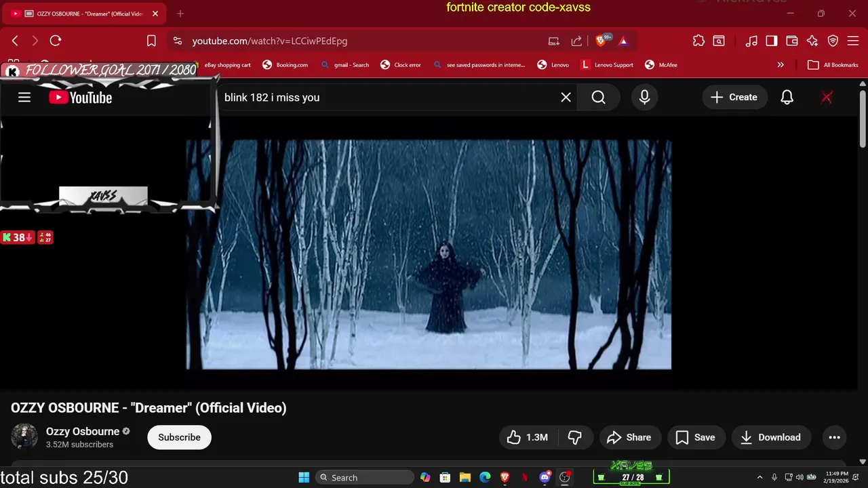
Task: Open Brave VPN shield icon
Action: click(833, 41)
